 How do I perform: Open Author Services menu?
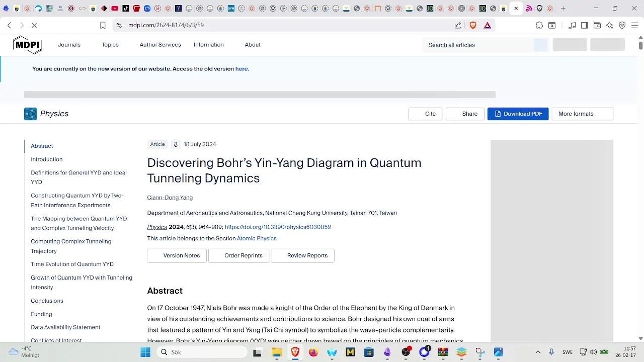160,45
